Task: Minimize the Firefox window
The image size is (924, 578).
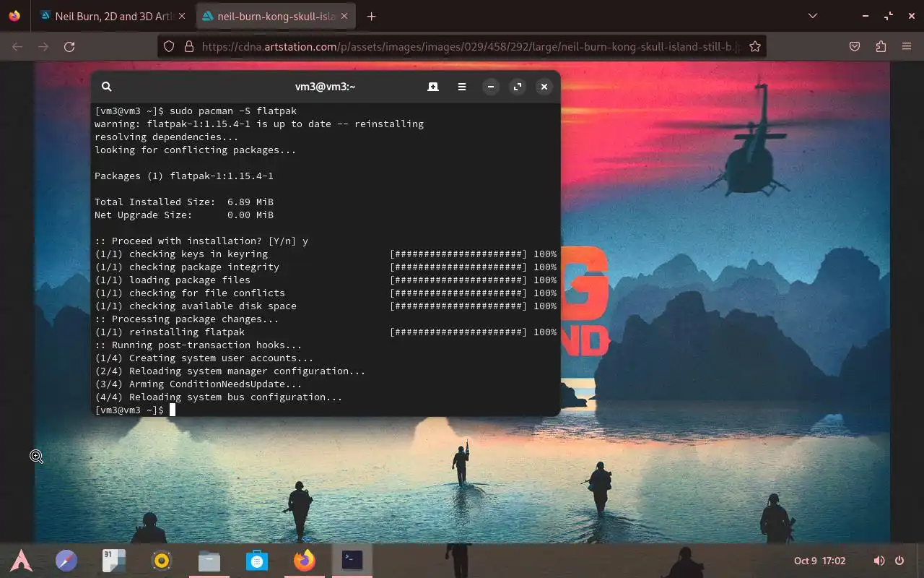Action: pyautogui.click(x=866, y=16)
